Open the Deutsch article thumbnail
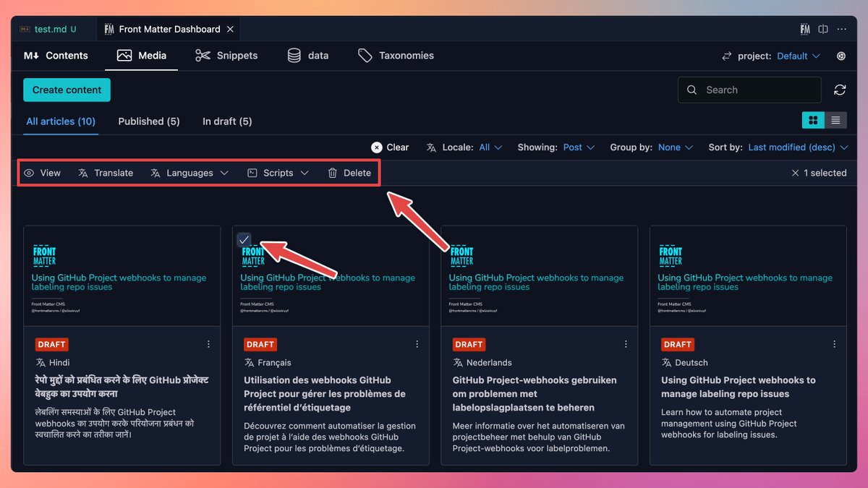 click(x=748, y=276)
